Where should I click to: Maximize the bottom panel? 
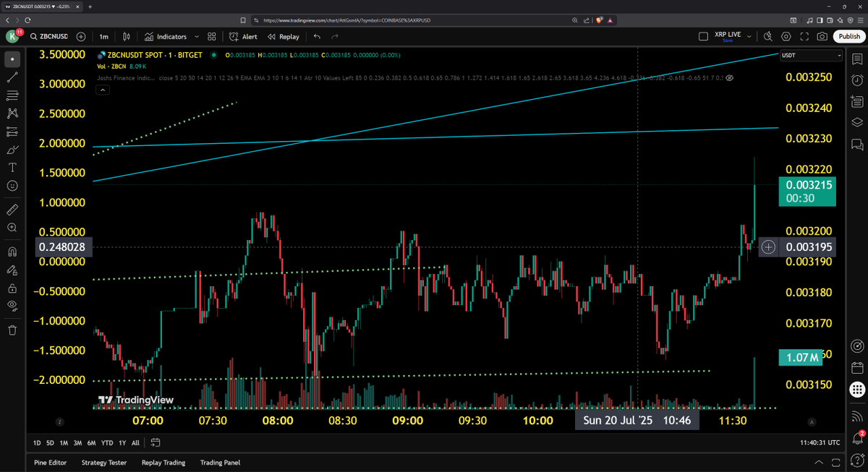[x=835, y=463]
